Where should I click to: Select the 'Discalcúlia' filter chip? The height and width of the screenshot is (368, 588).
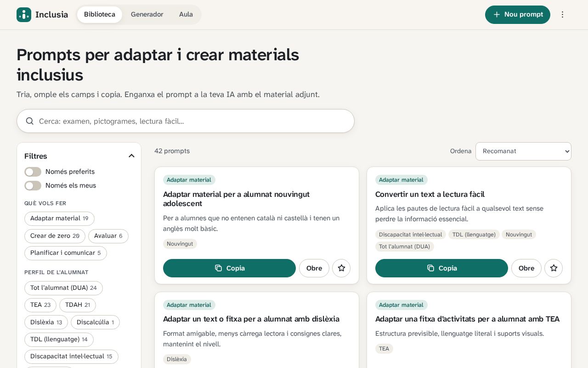point(95,322)
